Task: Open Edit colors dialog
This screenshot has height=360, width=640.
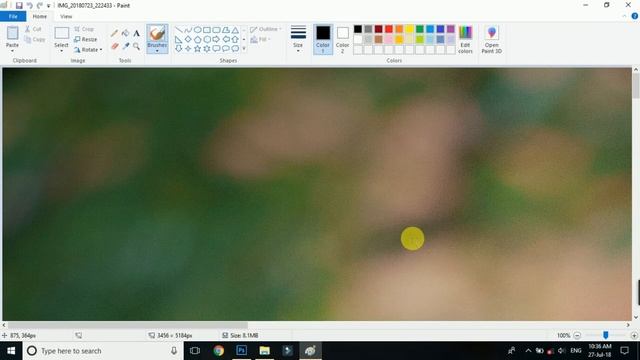Action: [x=465, y=39]
